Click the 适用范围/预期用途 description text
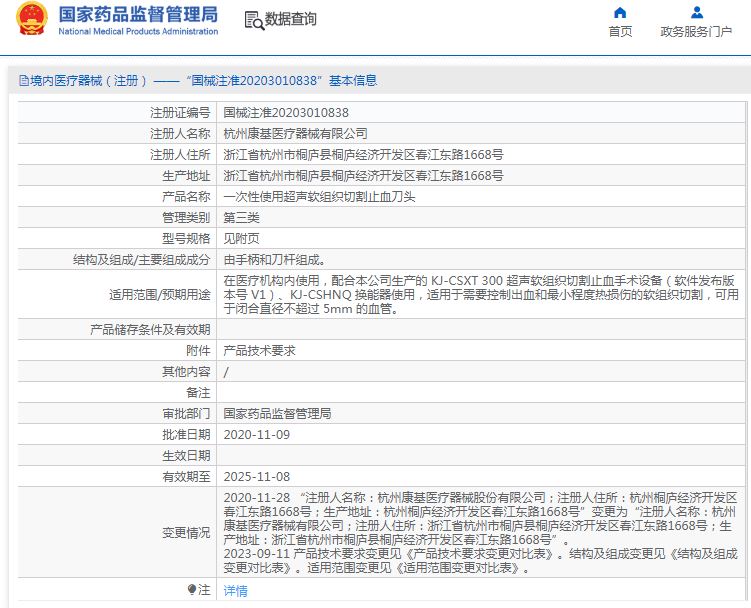 coord(481,295)
